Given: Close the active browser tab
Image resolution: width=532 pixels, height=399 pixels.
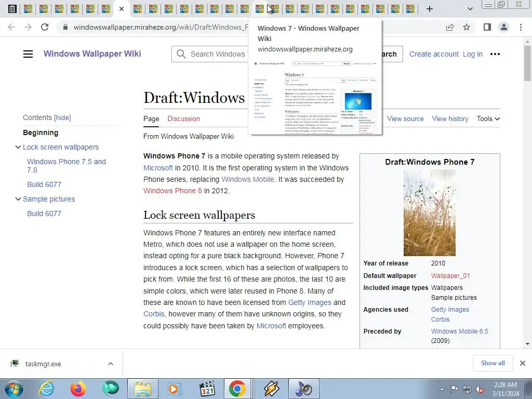Looking at the screenshot, I should tap(122, 9).
